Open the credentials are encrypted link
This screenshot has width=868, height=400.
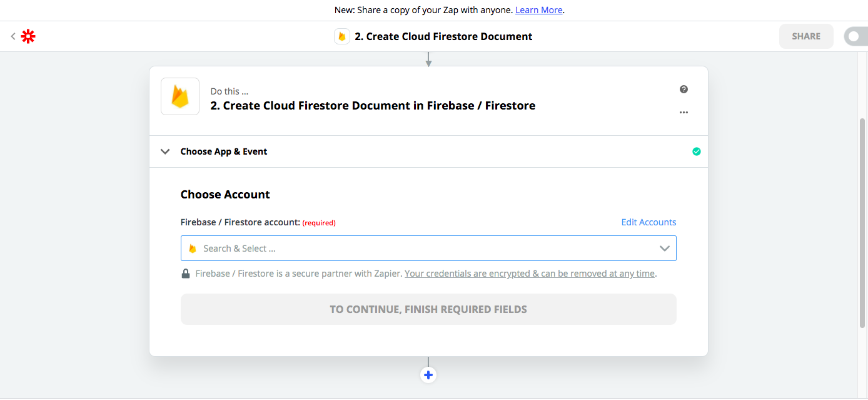(530, 274)
